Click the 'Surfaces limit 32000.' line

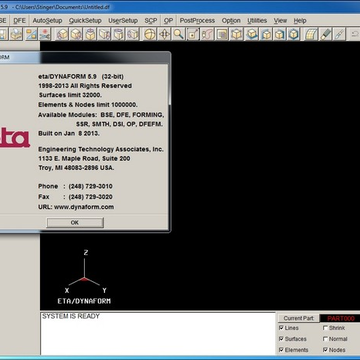[x=70, y=95]
